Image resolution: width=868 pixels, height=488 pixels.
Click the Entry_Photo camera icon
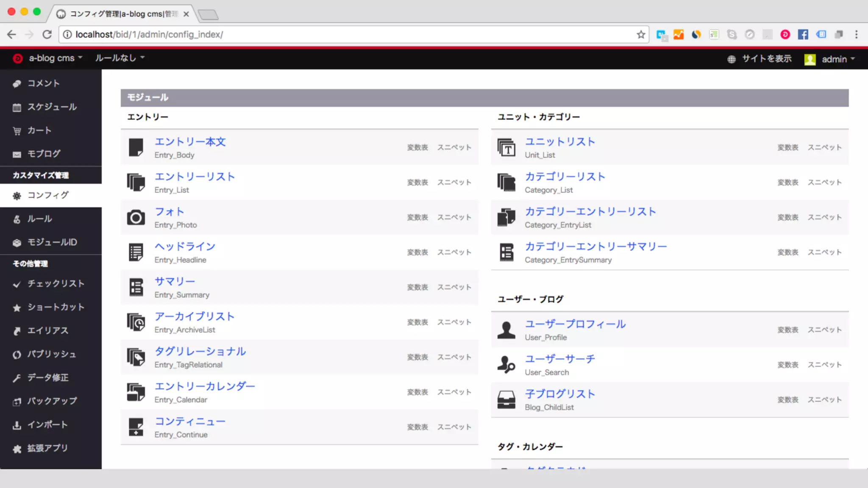coord(136,217)
